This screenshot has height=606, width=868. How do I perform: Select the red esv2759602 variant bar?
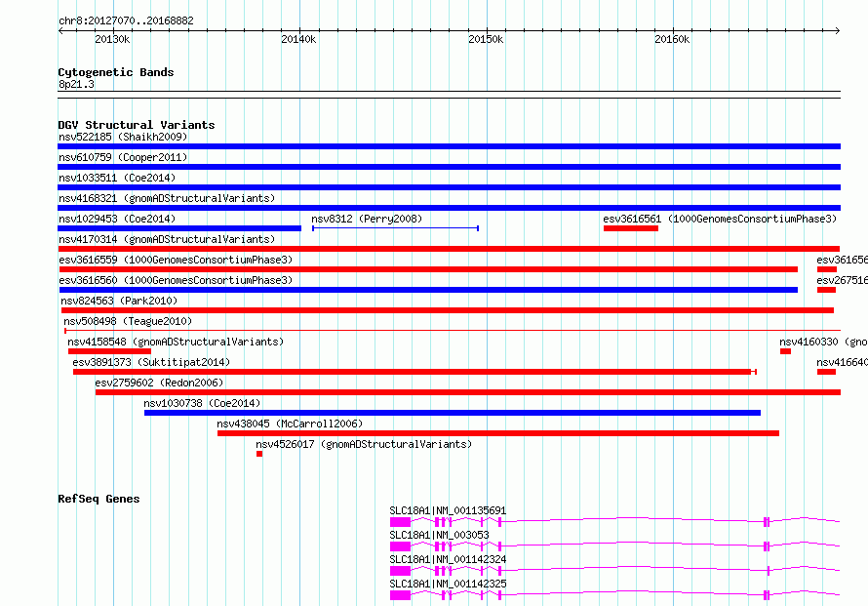point(468,392)
